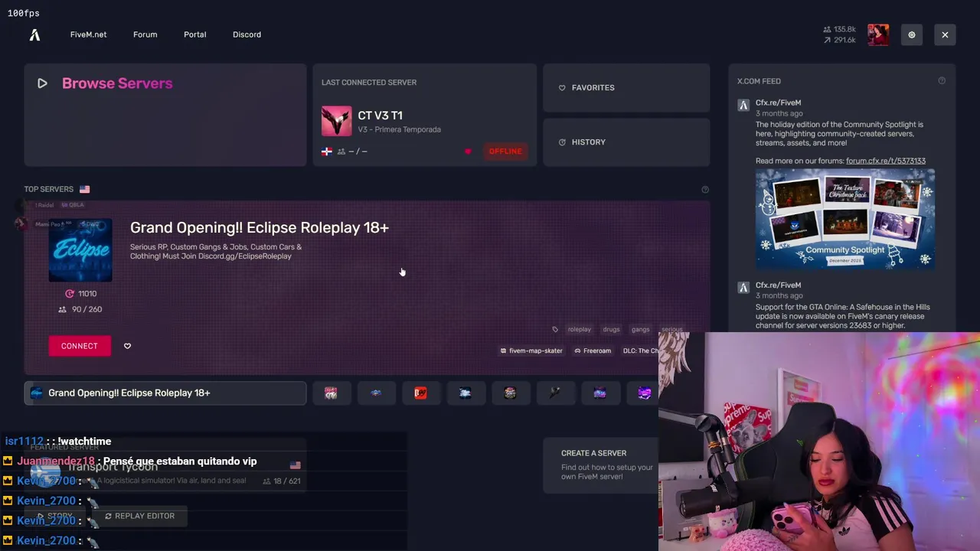
Task: Click the X.com Feed help icon
Action: pos(942,81)
